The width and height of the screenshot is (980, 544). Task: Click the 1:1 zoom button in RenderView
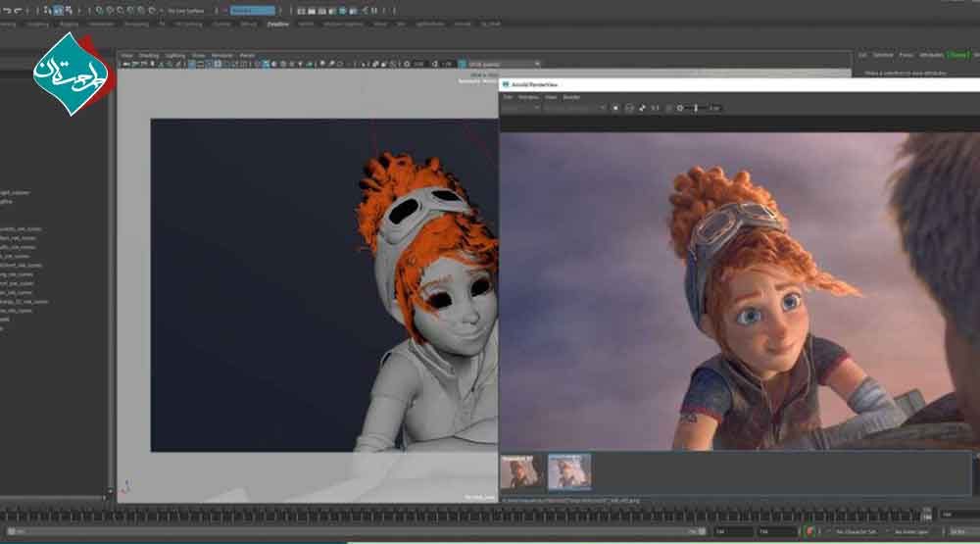(655, 108)
